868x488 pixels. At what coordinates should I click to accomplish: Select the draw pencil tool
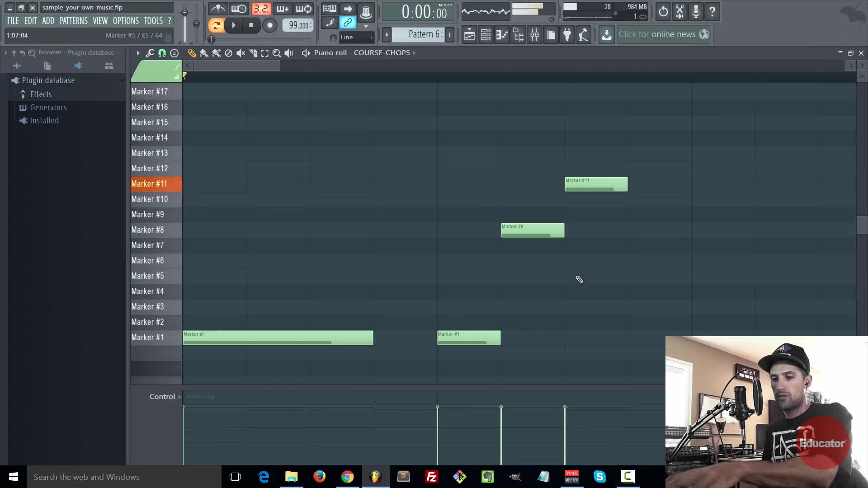coord(192,53)
